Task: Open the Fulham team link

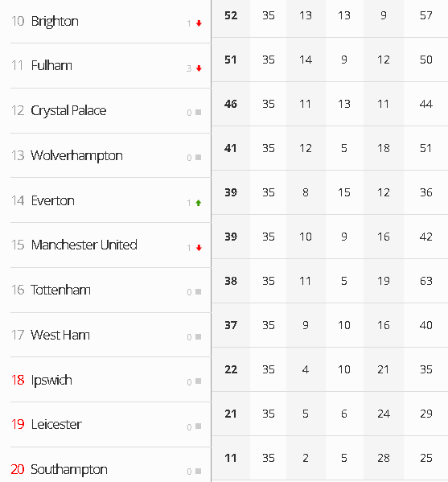Action: (51, 65)
